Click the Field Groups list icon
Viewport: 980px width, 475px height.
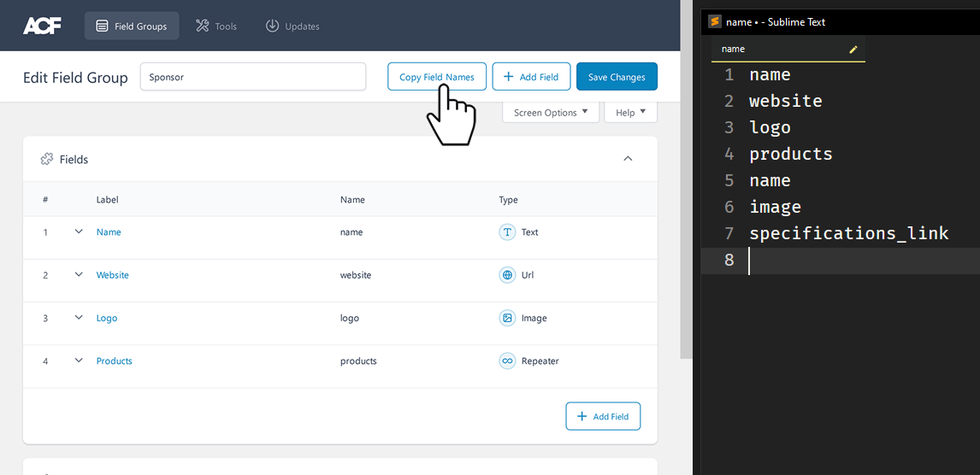click(102, 26)
